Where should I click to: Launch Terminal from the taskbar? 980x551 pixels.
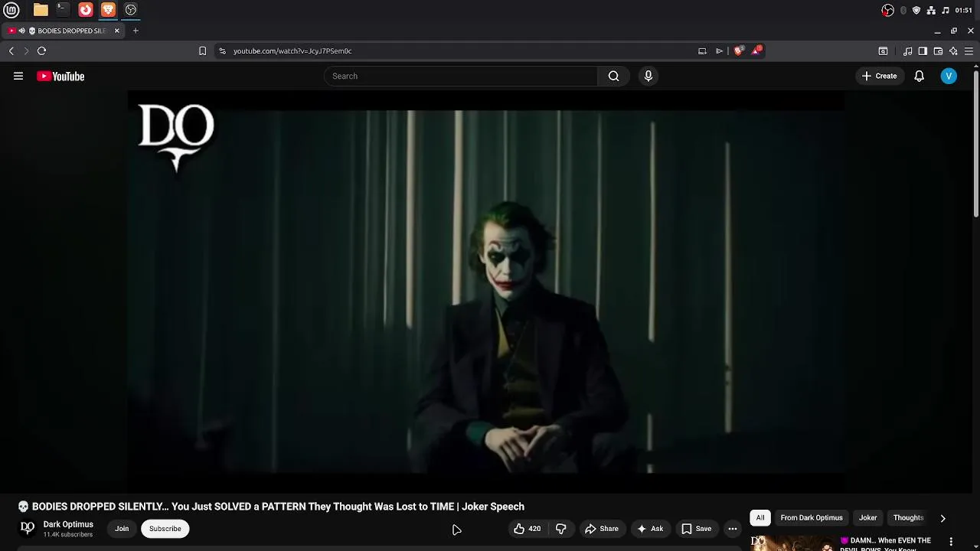point(63,10)
